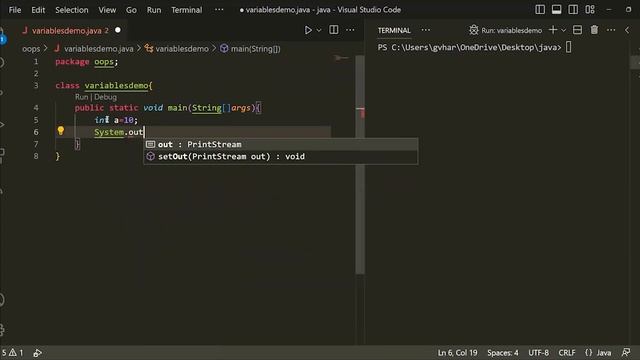Viewport: 640px width, 360px height.
Task: Run the Java file with play icon
Action: pos(308,30)
